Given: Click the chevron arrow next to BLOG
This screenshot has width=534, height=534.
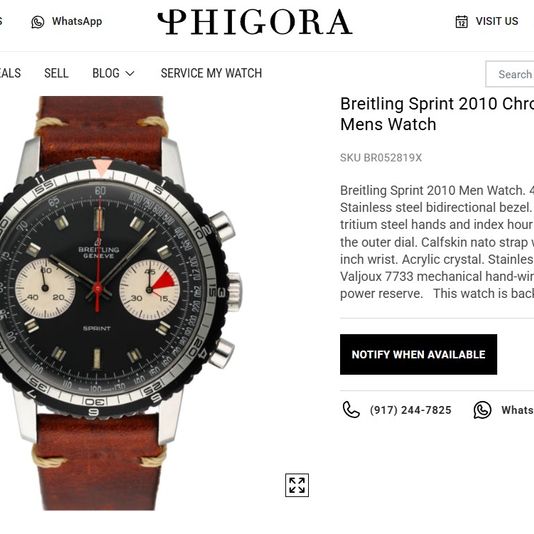Looking at the screenshot, I should click(x=130, y=73).
